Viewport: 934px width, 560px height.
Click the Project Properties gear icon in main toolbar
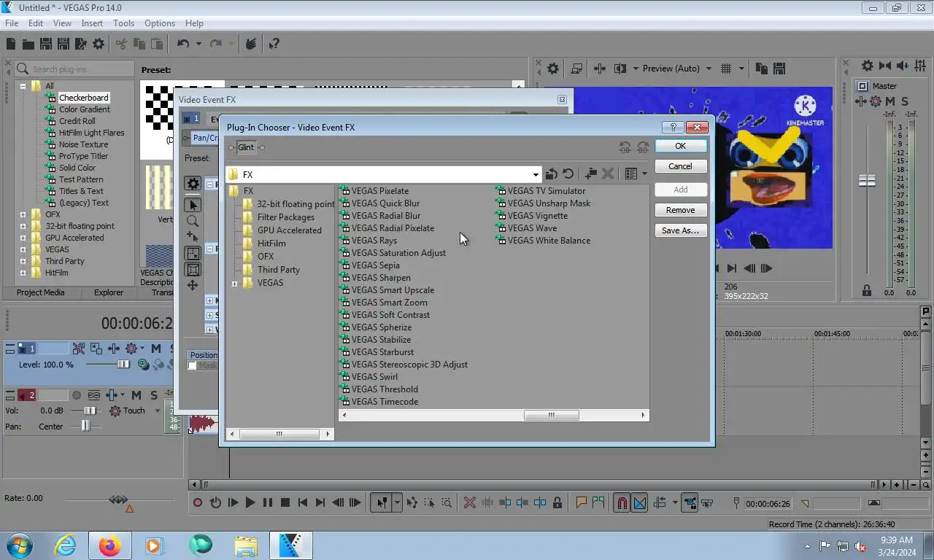click(x=99, y=44)
